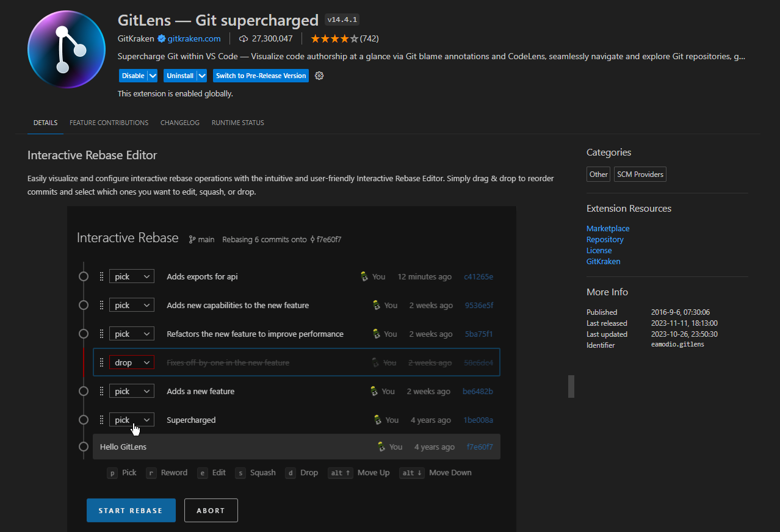
Task: Open the GitKraken resource link
Action: point(603,261)
